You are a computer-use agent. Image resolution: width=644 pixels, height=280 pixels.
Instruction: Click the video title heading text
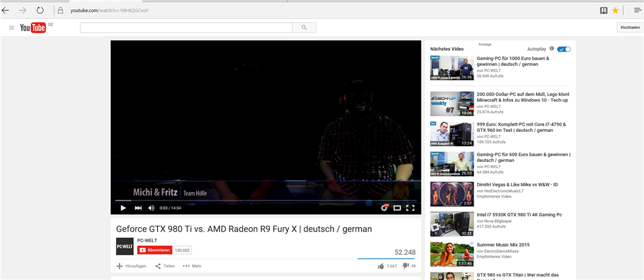tap(244, 229)
